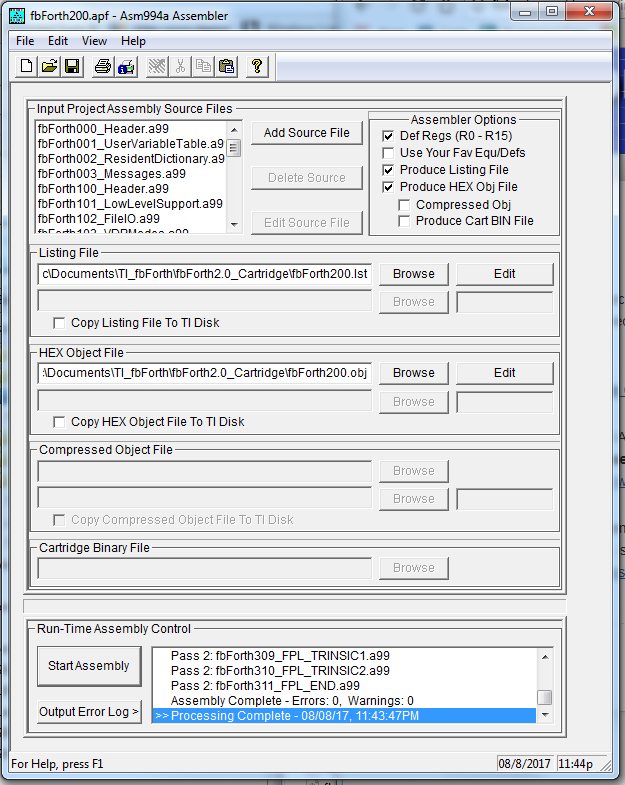Click the status bar date 08/8/2017
This screenshot has height=785, width=625.
524,764
